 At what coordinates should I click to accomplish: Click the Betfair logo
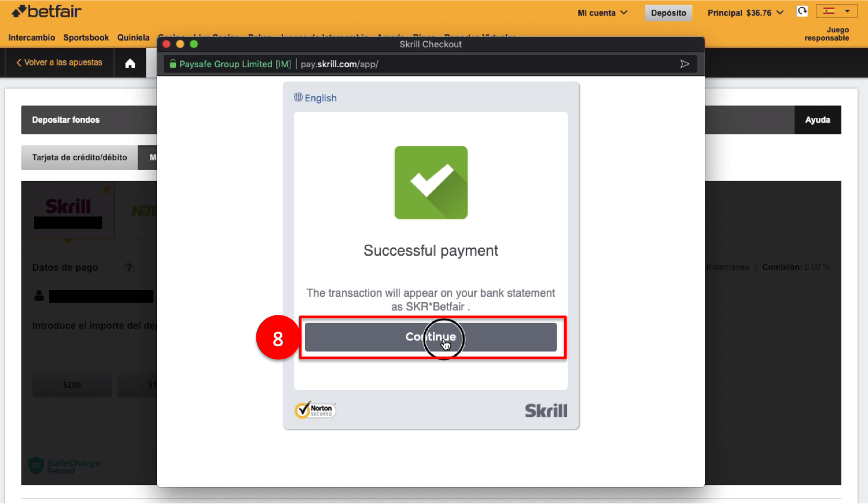click(46, 12)
